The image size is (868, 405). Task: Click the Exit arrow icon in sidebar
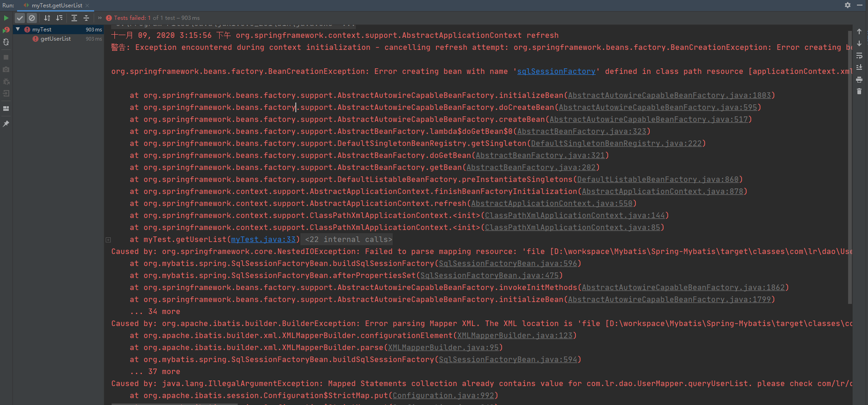point(6,93)
